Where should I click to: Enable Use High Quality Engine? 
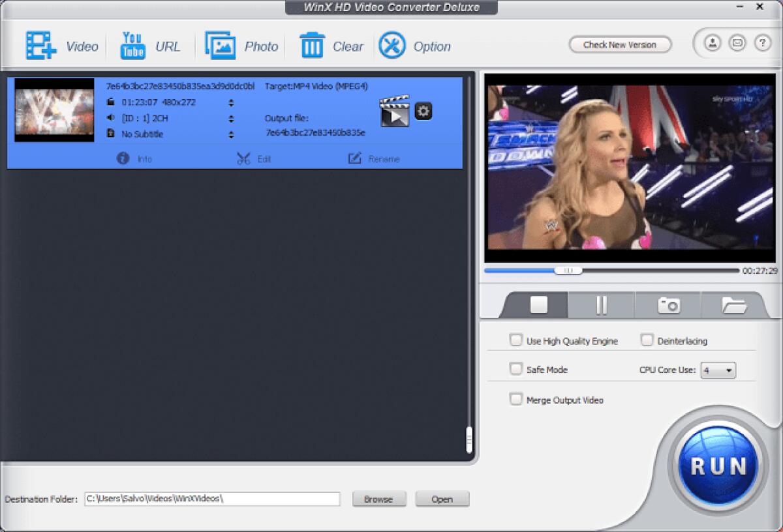[x=515, y=340]
